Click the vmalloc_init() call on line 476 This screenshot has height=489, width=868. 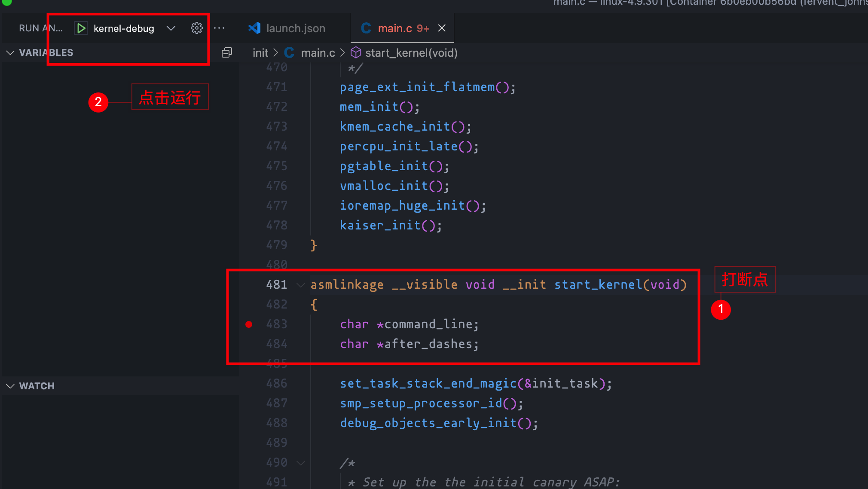[394, 186]
